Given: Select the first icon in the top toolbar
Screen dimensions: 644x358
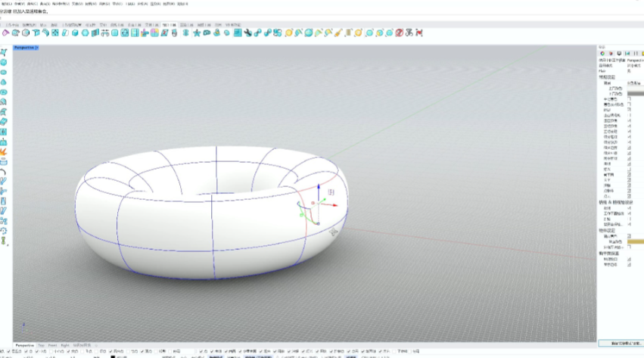Looking at the screenshot, I should pyautogui.click(x=5, y=33).
